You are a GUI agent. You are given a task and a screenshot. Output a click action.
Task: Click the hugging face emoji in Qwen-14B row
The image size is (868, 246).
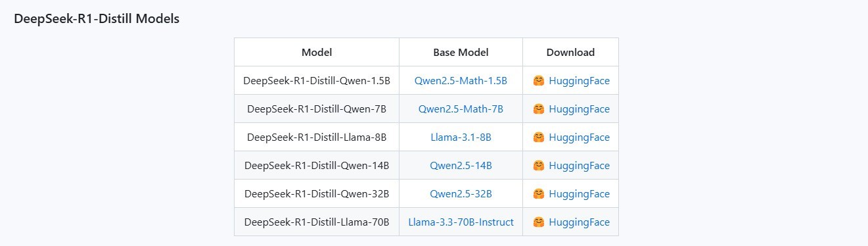click(x=538, y=166)
